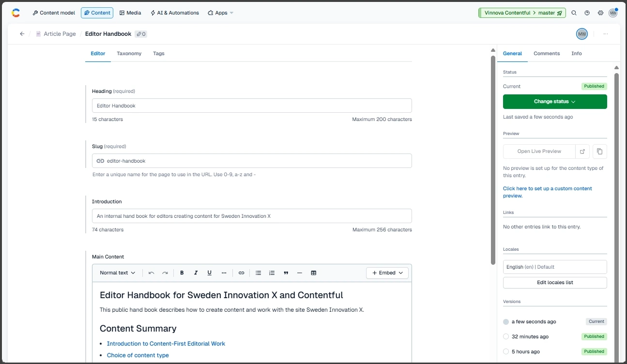
Task: Switch to the Taxonomy tab
Action: 129,54
